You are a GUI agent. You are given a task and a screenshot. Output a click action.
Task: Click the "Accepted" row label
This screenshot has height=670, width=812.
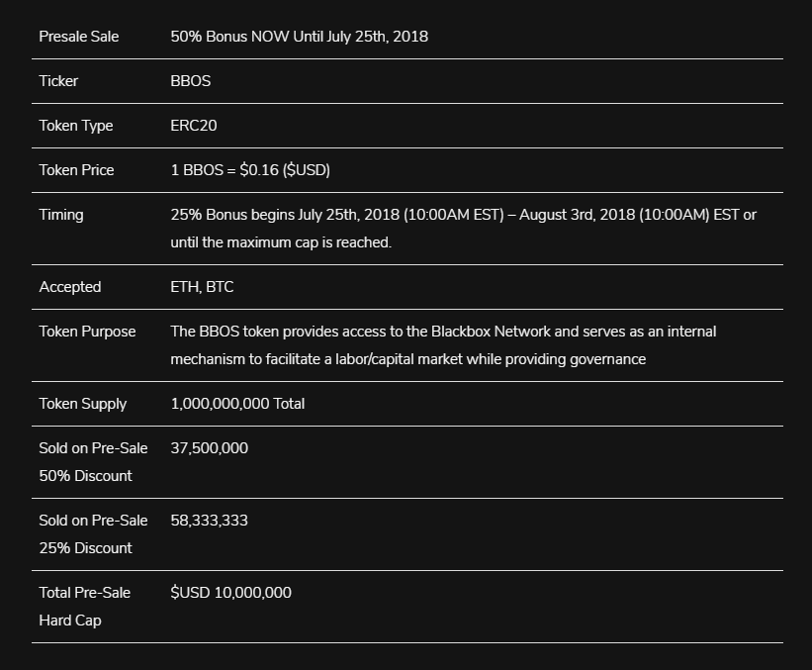click(70, 287)
